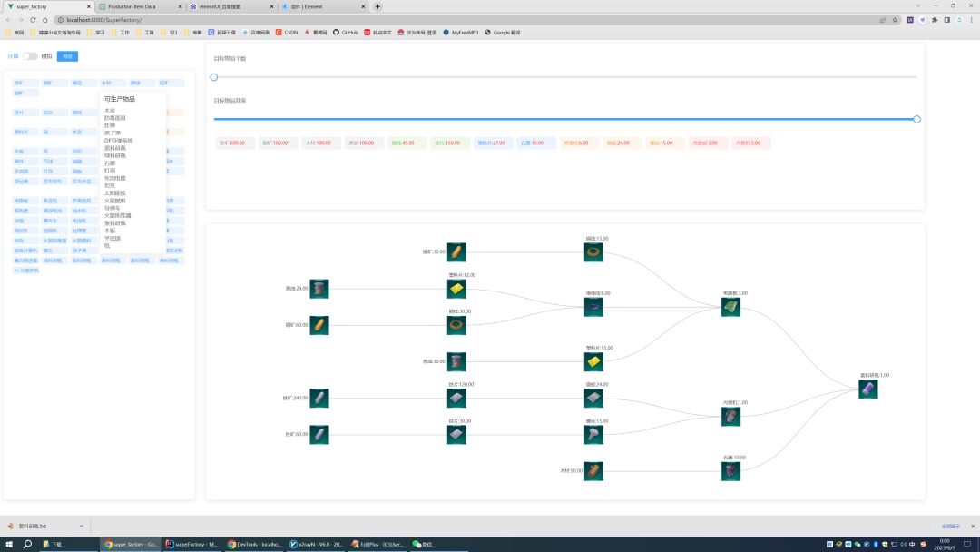Click the 石墨 node icon
The width and height of the screenshot is (980, 552).
click(730, 471)
